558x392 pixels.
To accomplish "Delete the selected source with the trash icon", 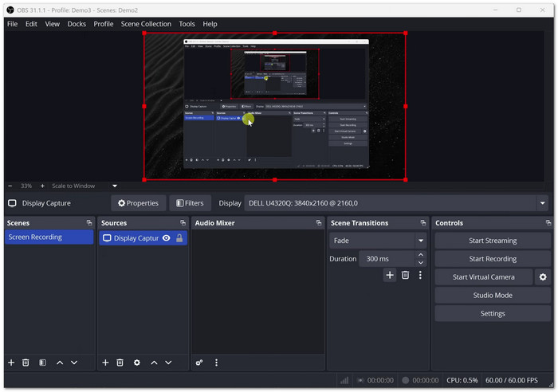I will pos(120,363).
